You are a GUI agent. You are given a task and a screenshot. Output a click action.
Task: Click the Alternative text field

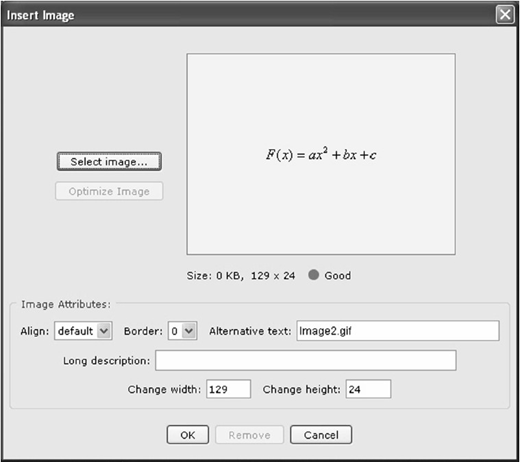(398, 331)
